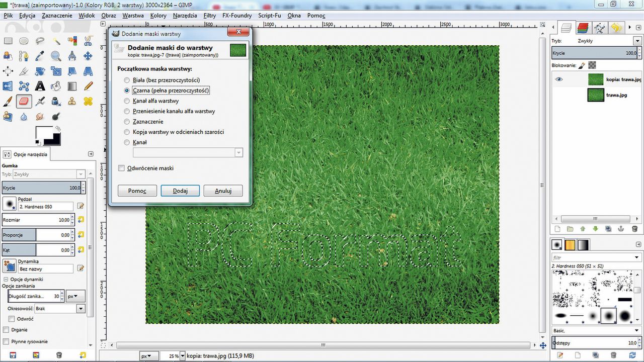
Task: Click the foreground color swatch
Action: (x=44, y=133)
